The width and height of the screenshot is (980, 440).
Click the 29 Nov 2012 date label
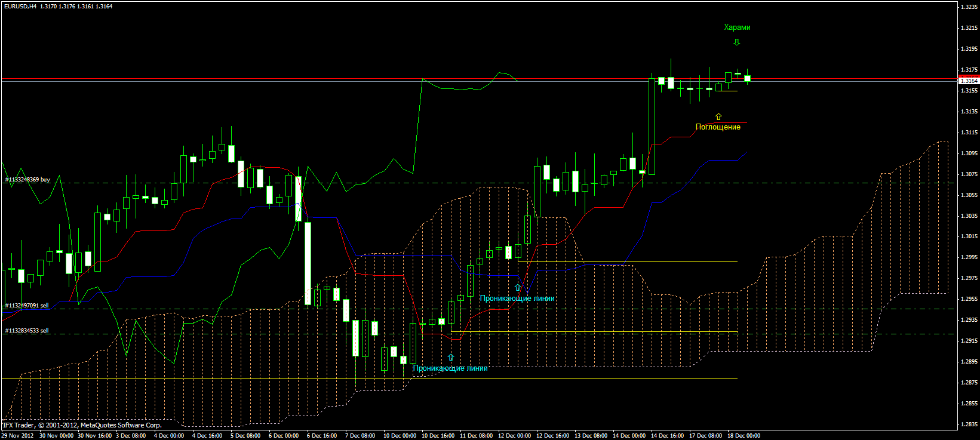click(x=17, y=436)
